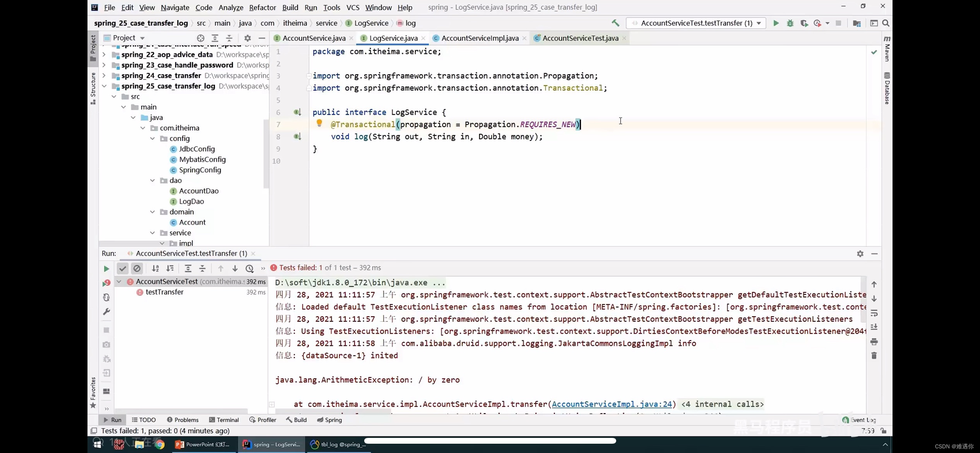Click the green Run button in the toolbar
Screen dimensions: 980x453
(x=776, y=23)
